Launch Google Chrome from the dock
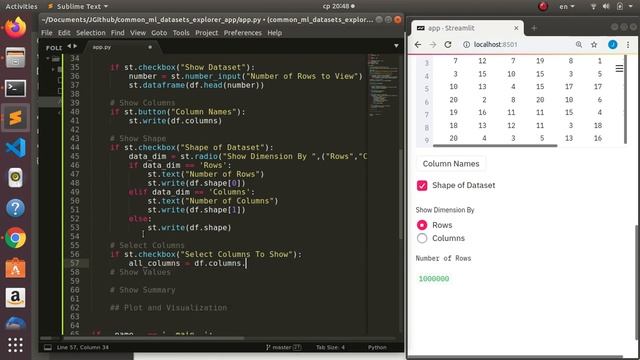 point(16,238)
